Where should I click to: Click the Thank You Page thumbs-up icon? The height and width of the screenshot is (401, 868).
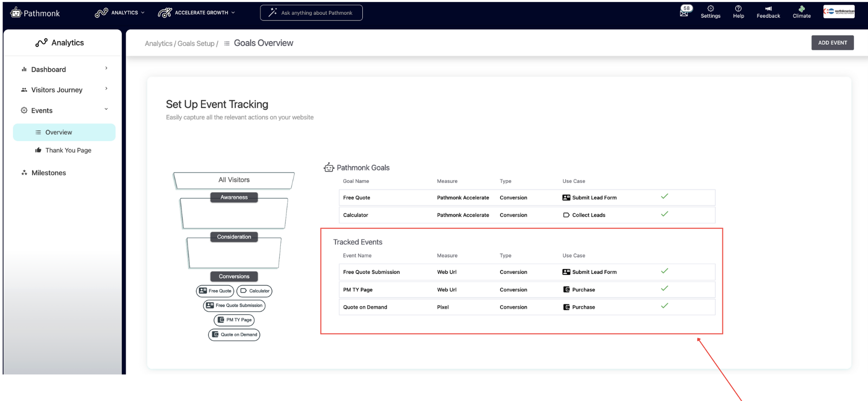(38, 150)
